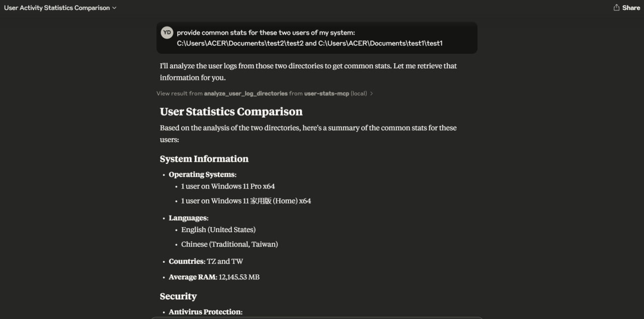The image size is (644, 319).
Task: Click "Chinese (Traditional, Taiwan)" list item
Action: click(229, 244)
